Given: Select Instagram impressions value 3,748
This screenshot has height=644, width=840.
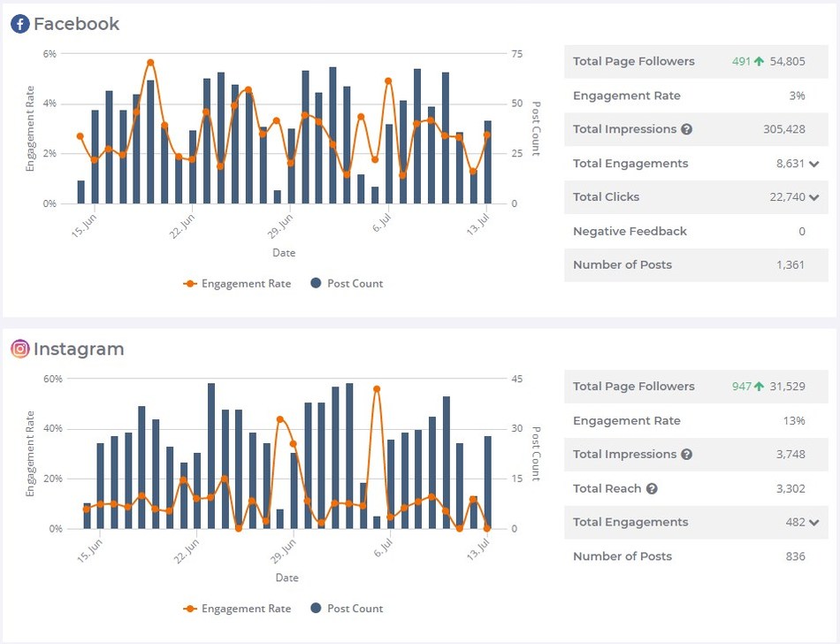Looking at the screenshot, I should [790, 455].
